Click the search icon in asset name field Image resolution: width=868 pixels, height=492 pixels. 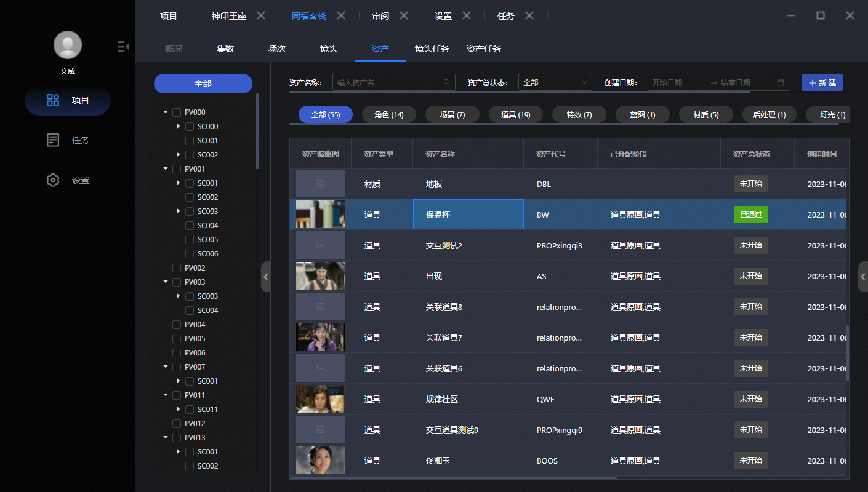click(447, 82)
